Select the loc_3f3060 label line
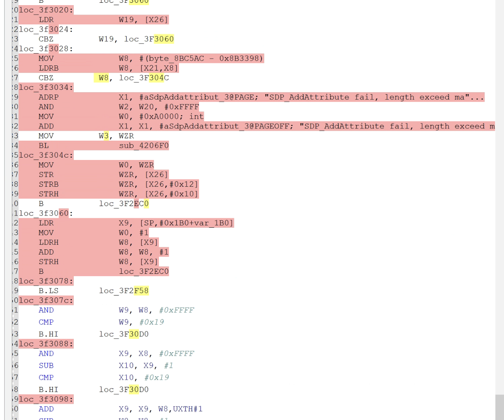 click(46, 213)
